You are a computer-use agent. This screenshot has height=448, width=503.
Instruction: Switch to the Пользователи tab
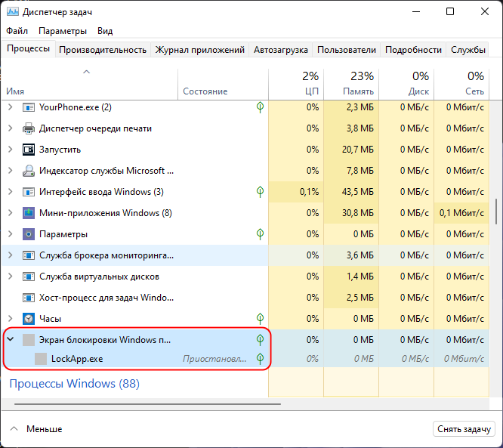pyautogui.click(x=347, y=50)
